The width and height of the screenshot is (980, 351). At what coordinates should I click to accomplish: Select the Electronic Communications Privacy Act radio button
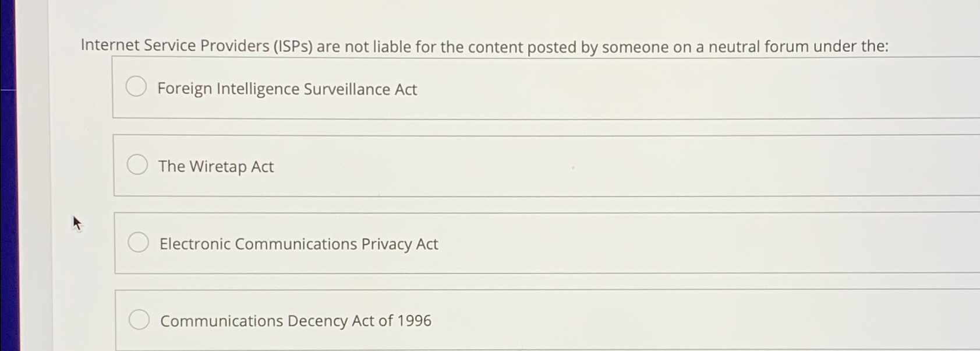point(139,243)
